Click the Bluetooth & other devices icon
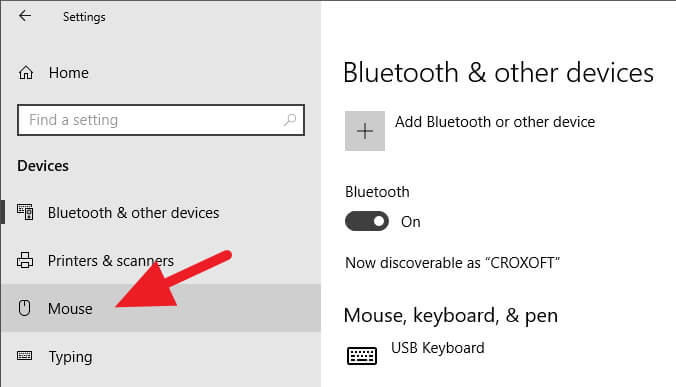Viewport: 676px width, 387px height. point(25,212)
